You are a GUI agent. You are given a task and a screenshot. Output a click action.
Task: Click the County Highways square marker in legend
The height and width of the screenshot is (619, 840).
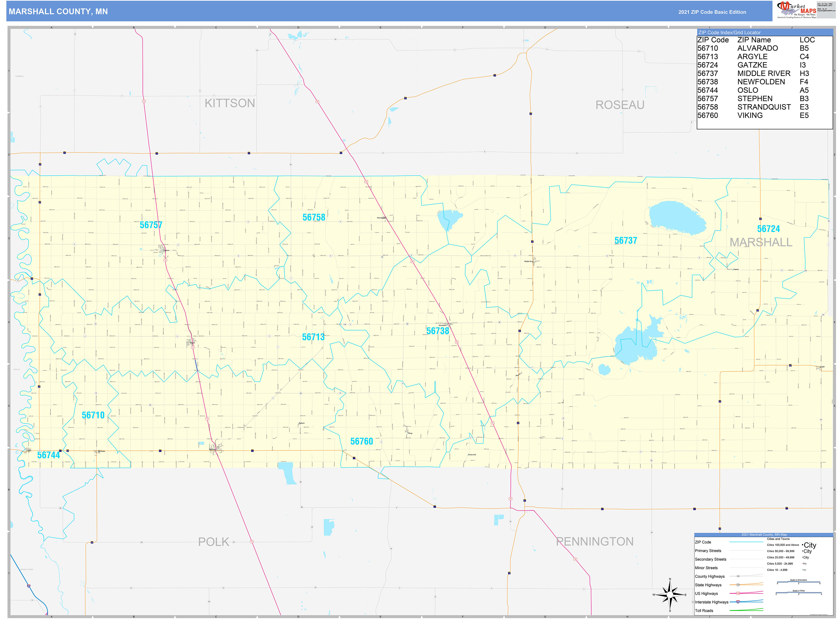pyautogui.click(x=738, y=576)
